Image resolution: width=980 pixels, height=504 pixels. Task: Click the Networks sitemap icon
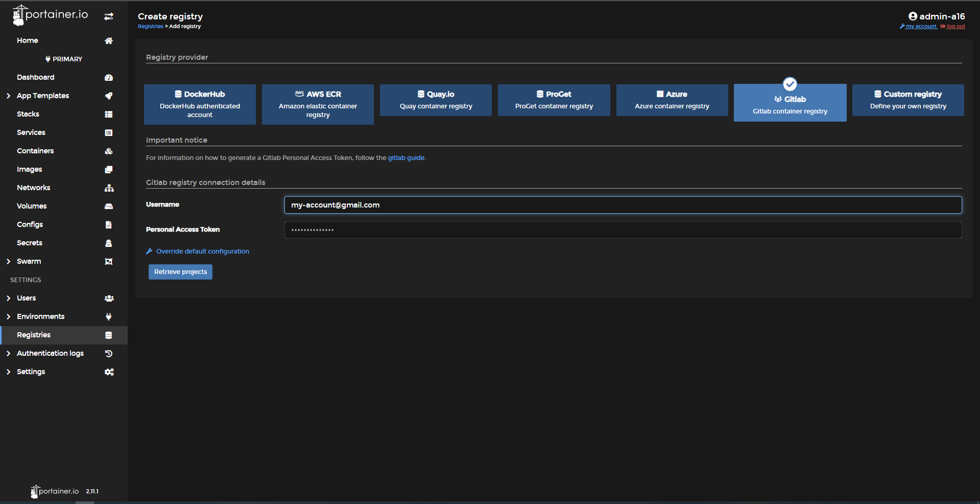pyautogui.click(x=109, y=188)
